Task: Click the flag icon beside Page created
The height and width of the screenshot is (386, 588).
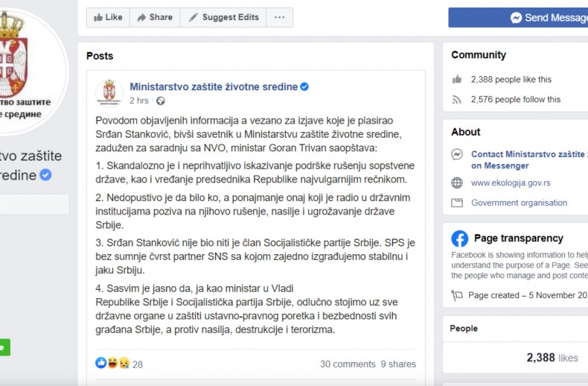Action: 457,296
